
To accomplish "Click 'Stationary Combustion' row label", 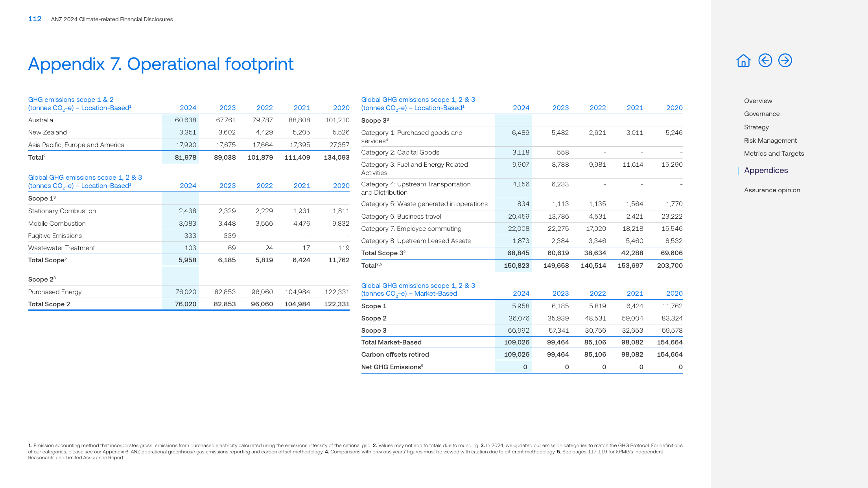I will (62, 211).
